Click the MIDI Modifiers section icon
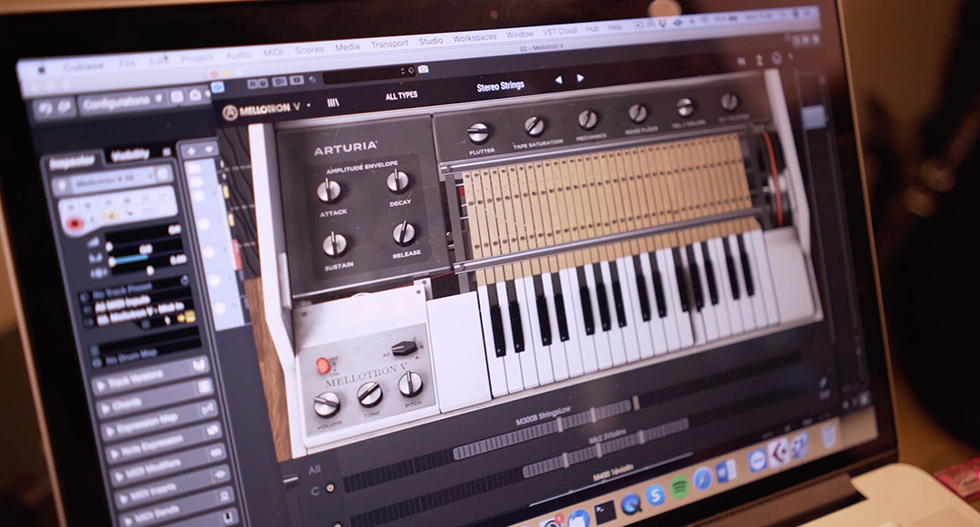 point(217,453)
